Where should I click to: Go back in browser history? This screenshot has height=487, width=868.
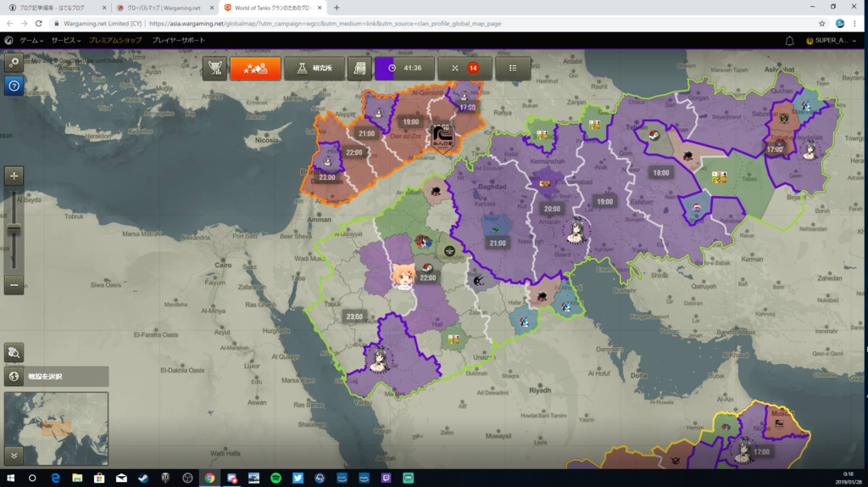pos(9,23)
